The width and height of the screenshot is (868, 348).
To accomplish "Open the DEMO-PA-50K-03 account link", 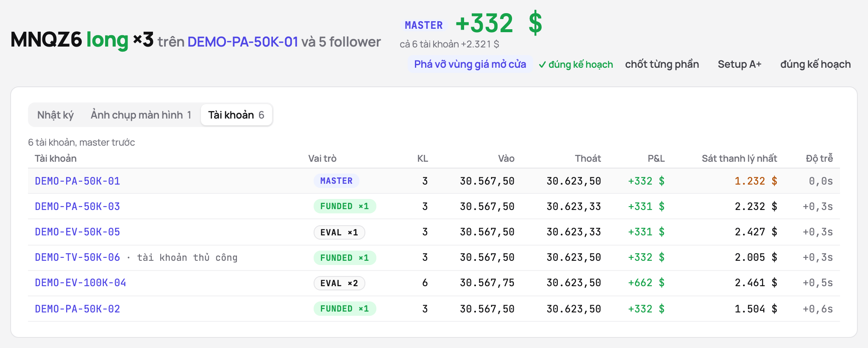I will click(78, 207).
